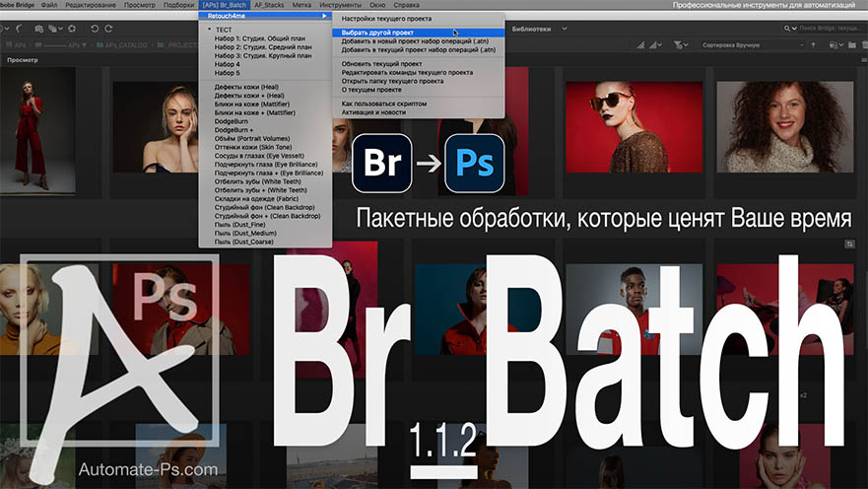
Task: Run the DodgeBurn action from list
Action: [233, 121]
